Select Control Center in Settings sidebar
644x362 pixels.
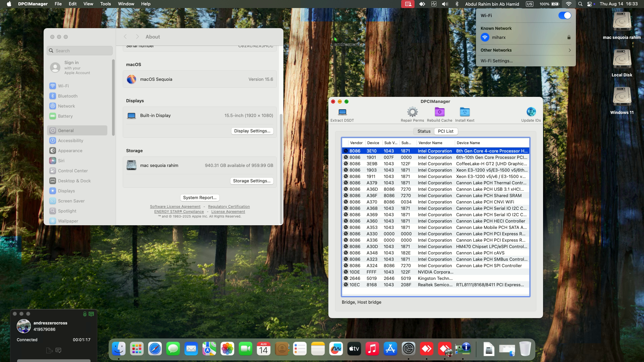pyautogui.click(x=77, y=171)
